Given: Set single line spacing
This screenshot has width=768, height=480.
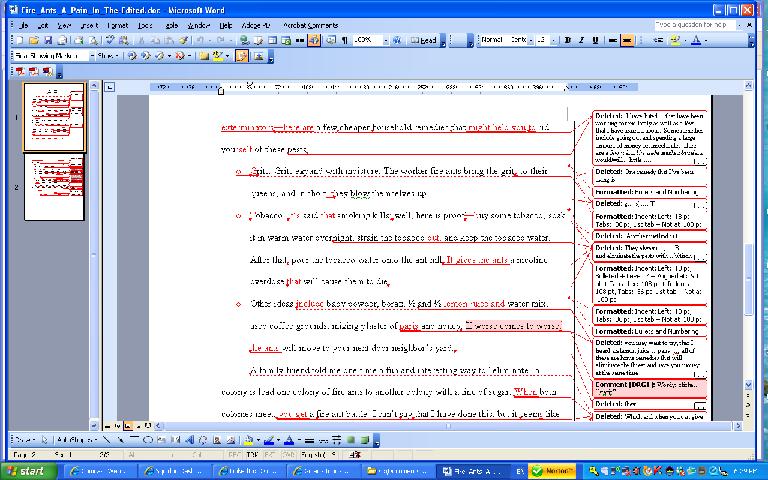Looking at the screenshot, I should (x=612, y=40).
